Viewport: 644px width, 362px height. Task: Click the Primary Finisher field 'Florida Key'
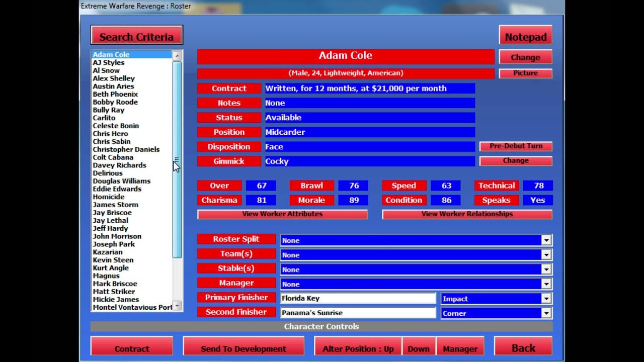[358, 298]
